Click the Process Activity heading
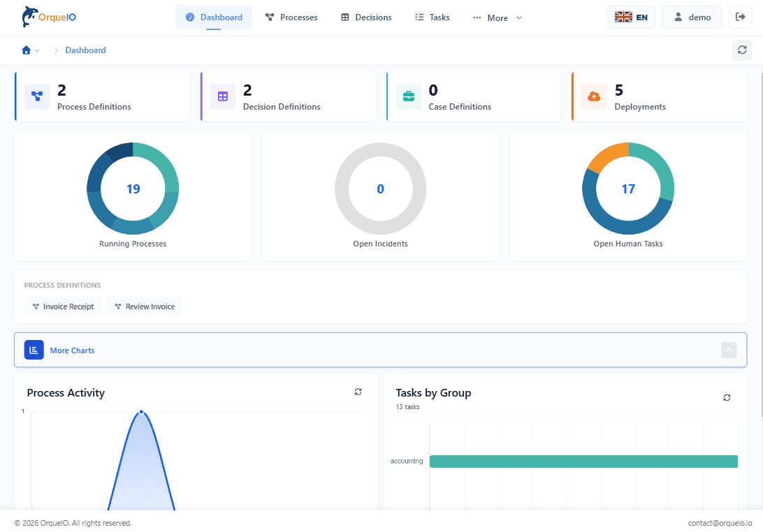Screen dimensions: 763x532 [66, 392]
